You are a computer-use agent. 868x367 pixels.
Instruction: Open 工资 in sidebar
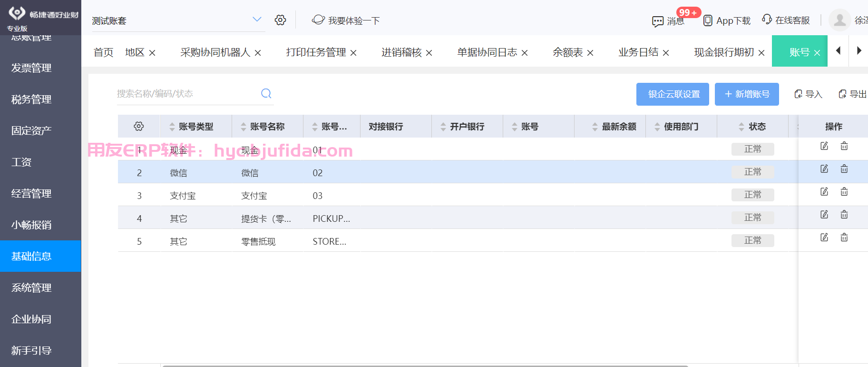(40, 162)
